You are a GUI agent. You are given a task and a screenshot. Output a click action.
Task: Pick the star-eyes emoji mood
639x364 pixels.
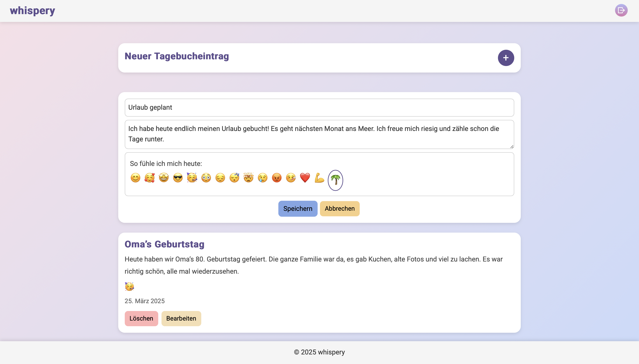pyautogui.click(x=164, y=178)
